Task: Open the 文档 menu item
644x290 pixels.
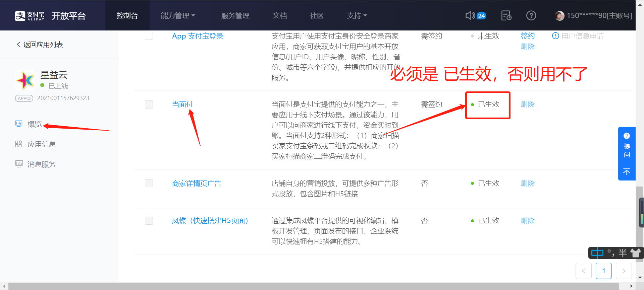Action: click(x=280, y=15)
